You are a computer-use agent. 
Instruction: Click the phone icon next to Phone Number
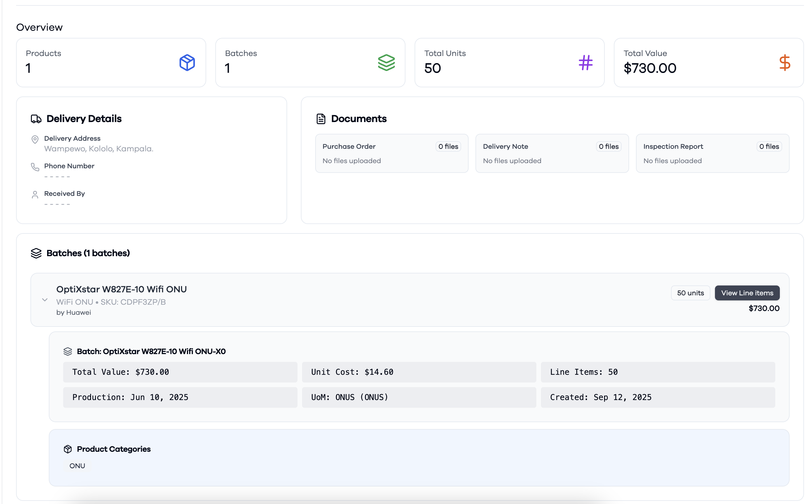tap(35, 167)
